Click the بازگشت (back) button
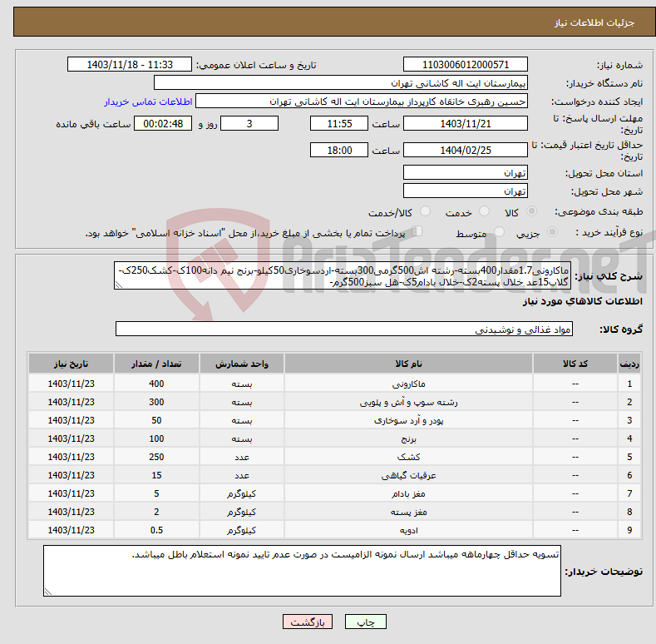The width and height of the screenshot is (656, 644). pos(308,622)
